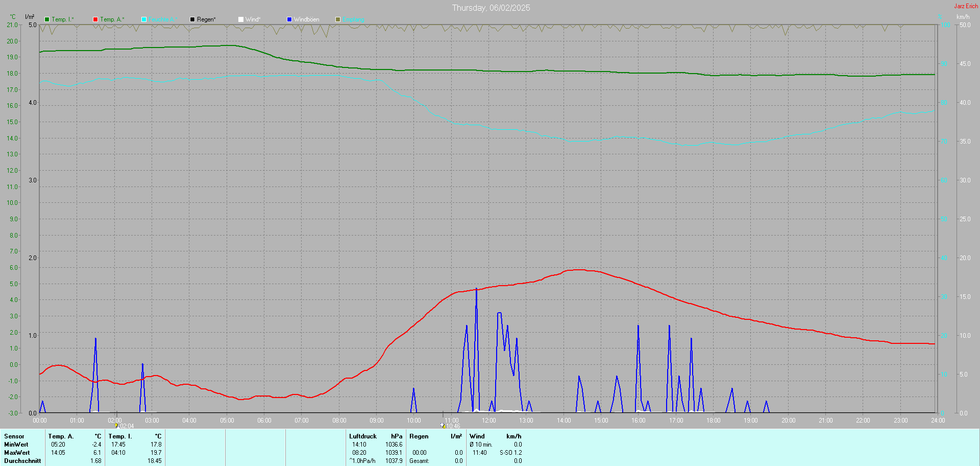Click the sunrise marker at 10:46
This screenshot has height=466, width=980.
pos(443,425)
